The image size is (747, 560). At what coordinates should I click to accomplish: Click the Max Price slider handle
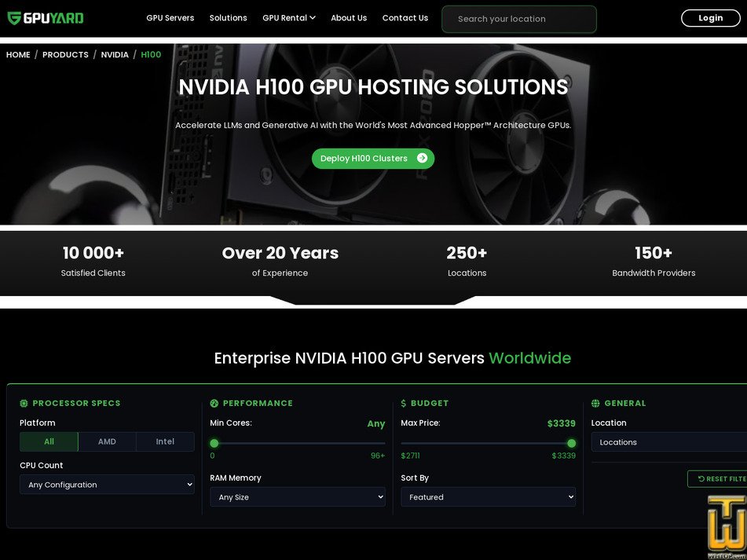coord(571,443)
